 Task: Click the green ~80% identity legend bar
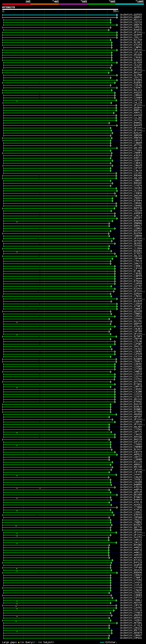click(x=101, y=4)
